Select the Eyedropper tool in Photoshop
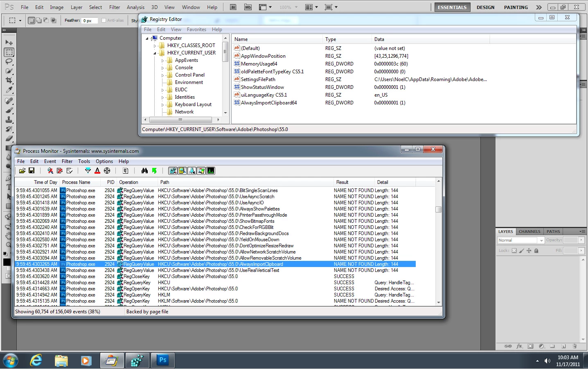 9,90
